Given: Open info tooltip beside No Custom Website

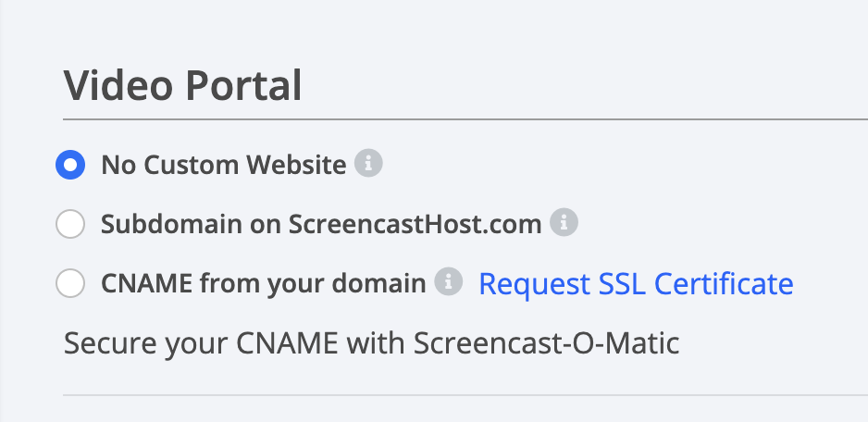Looking at the screenshot, I should click(368, 164).
